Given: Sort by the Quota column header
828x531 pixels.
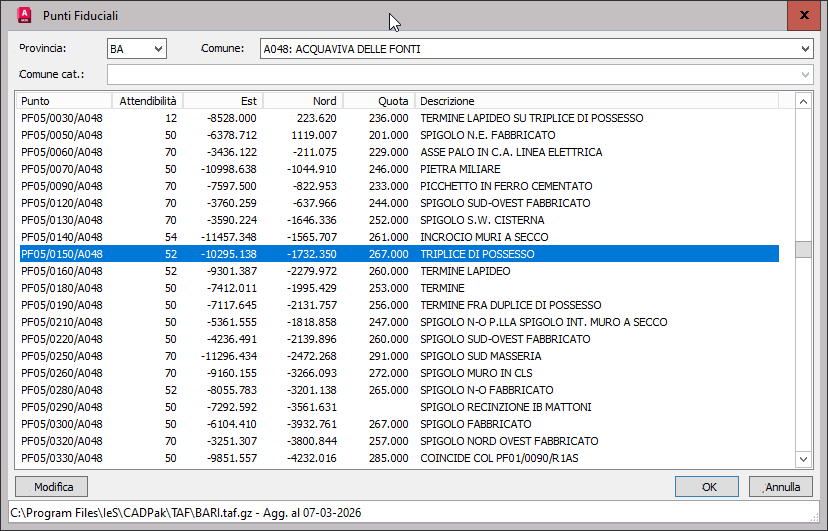Looking at the screenshot, I should coord(379,101).
